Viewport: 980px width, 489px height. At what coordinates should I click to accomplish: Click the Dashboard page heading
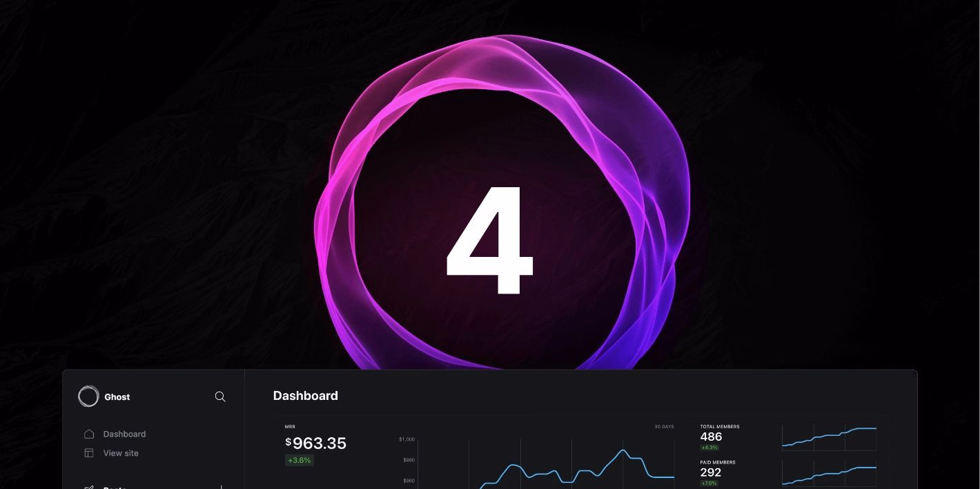[306, 396]
